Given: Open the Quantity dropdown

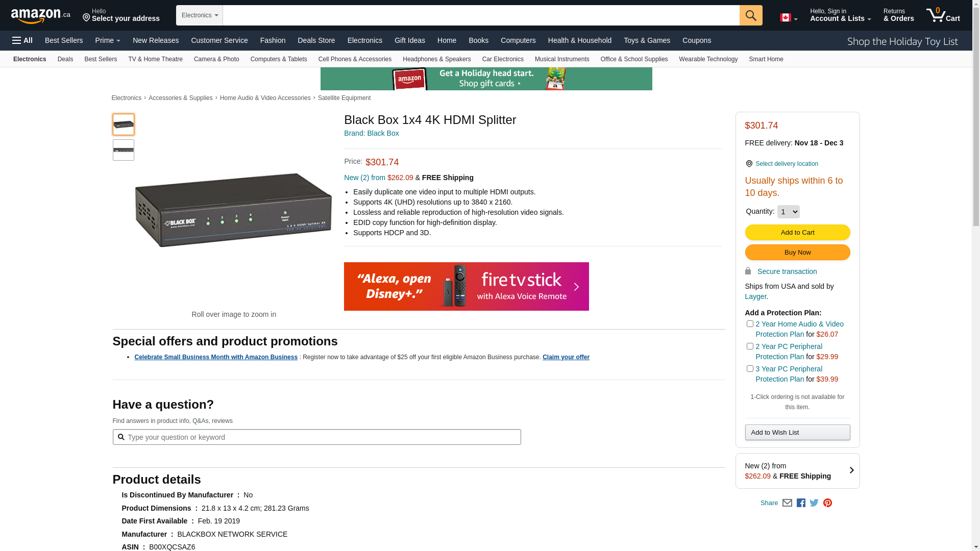Looking at the screenshot, I should 788,212.
